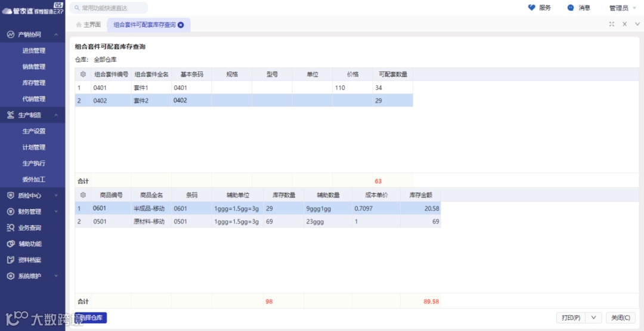Click the 关闭(C) button

coord(621,318)
